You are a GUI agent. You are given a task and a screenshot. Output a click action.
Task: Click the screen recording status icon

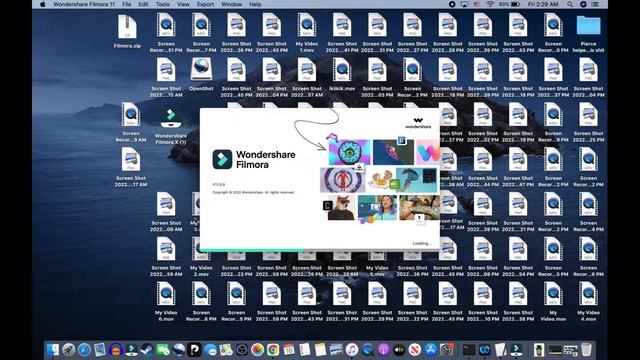click(452, 4)
